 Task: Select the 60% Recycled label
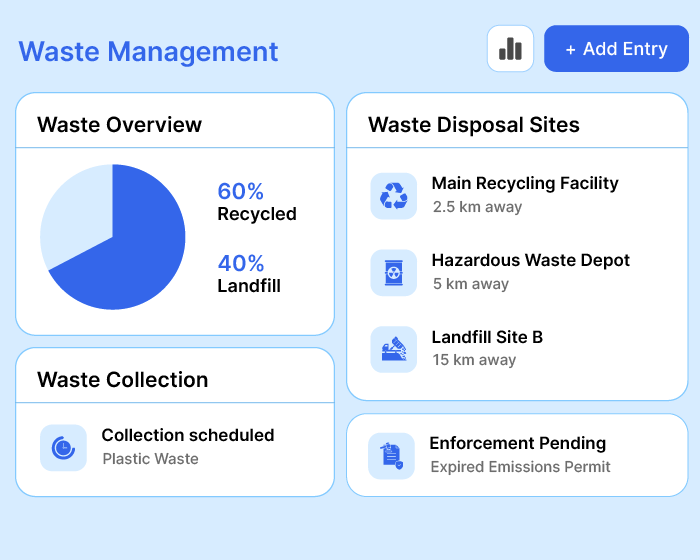(256, 201)
